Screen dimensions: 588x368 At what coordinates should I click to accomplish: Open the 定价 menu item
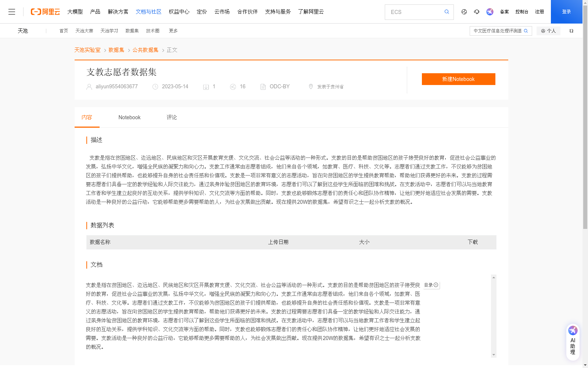(202, 12)
